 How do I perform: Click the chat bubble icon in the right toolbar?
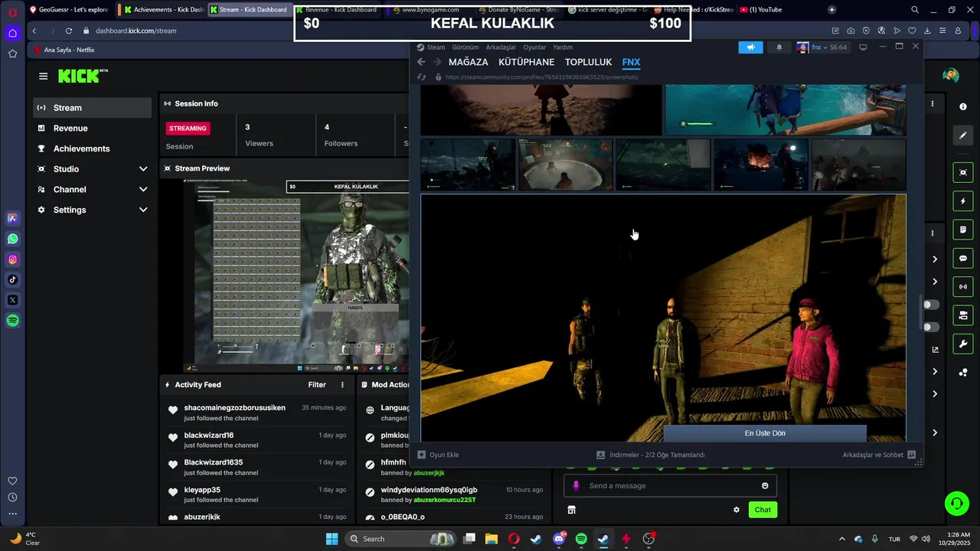click(963, 259)
